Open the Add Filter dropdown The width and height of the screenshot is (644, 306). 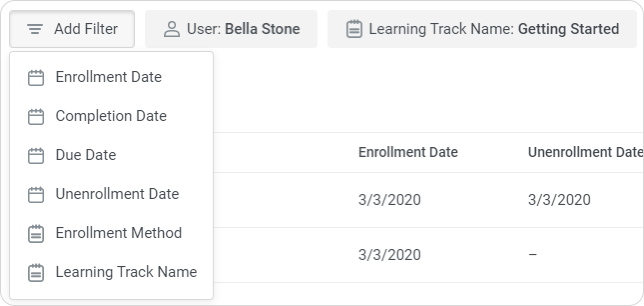pos(72,29)
